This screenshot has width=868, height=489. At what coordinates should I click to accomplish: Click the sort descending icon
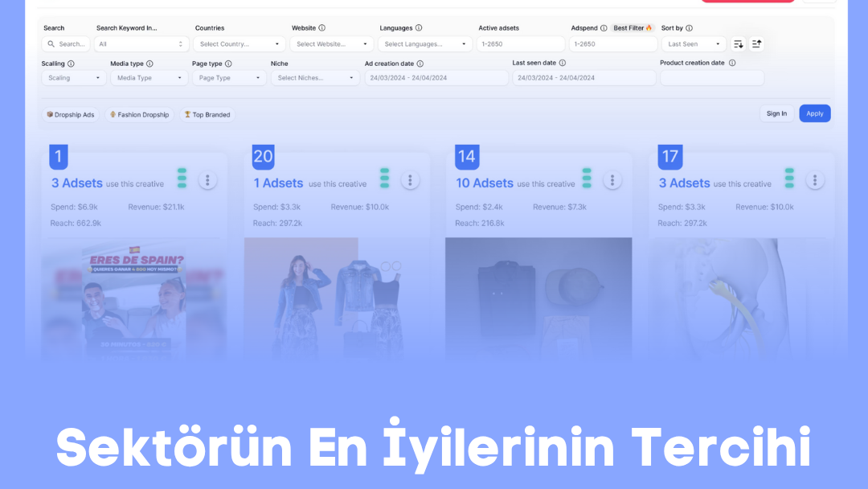point(739,44)
